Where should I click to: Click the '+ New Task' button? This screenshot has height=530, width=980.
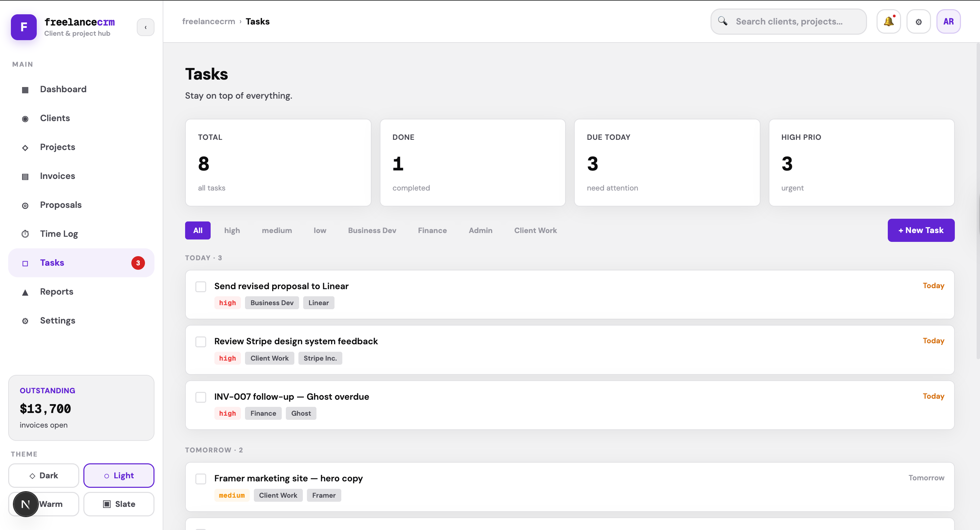921,230
